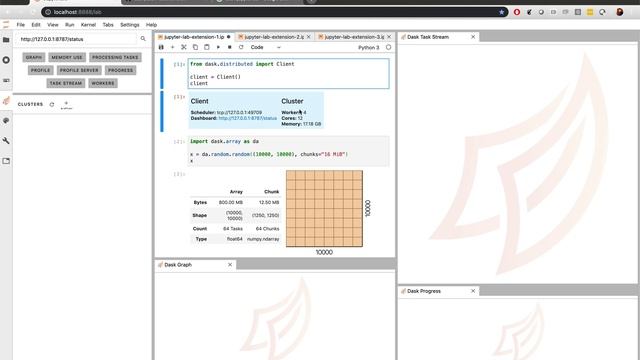Open the wrench tools sidebar icon
Viewport: 640px width, 360px height.
pos(6,141)
